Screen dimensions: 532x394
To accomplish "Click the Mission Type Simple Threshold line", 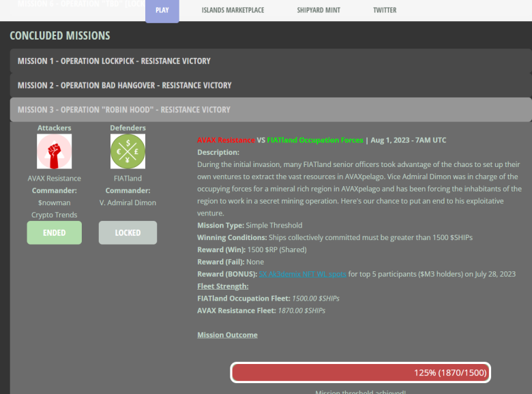I will click(250, 225).
